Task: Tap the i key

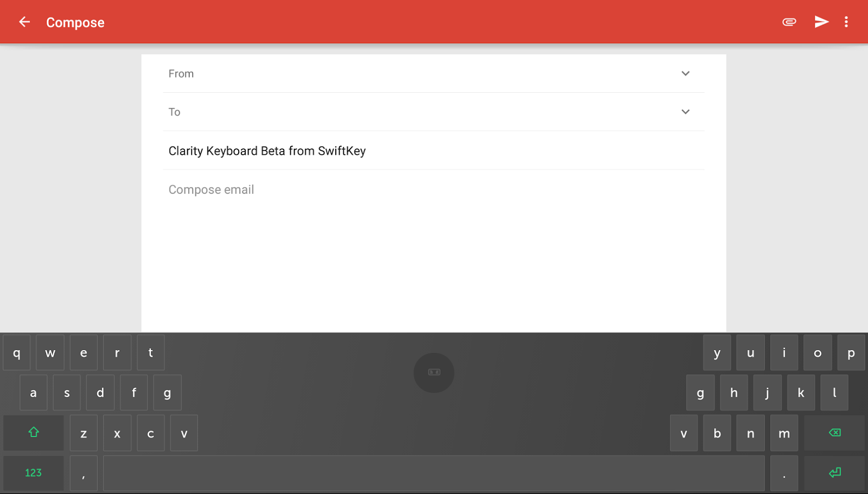Action: (784, 352)
